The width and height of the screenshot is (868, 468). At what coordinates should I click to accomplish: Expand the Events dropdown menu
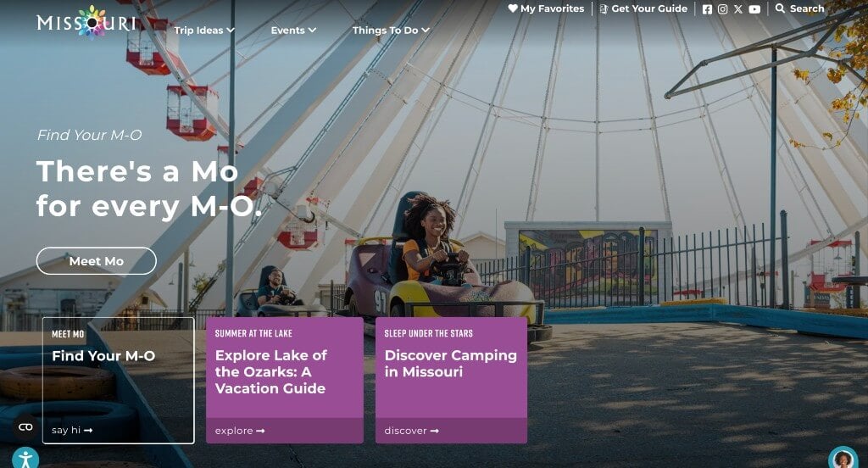pyautogui.click(x=293, y=31)
